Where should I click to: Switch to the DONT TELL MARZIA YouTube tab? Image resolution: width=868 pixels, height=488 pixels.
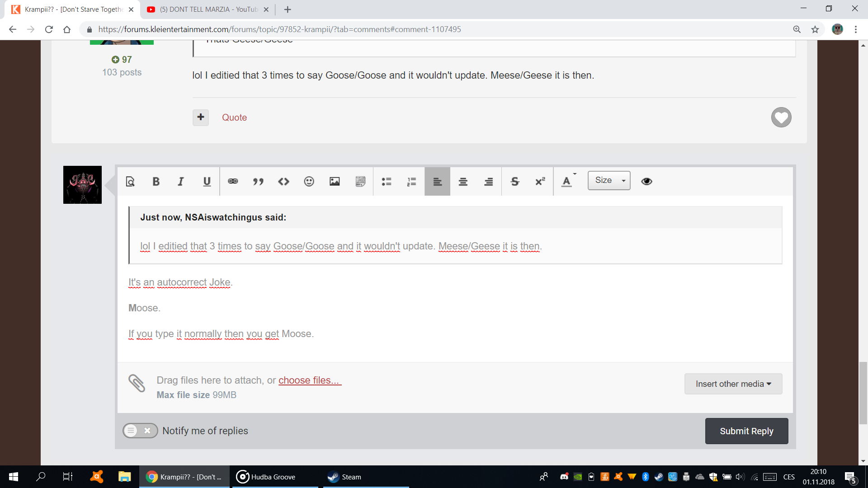click(x=208, y=9)
